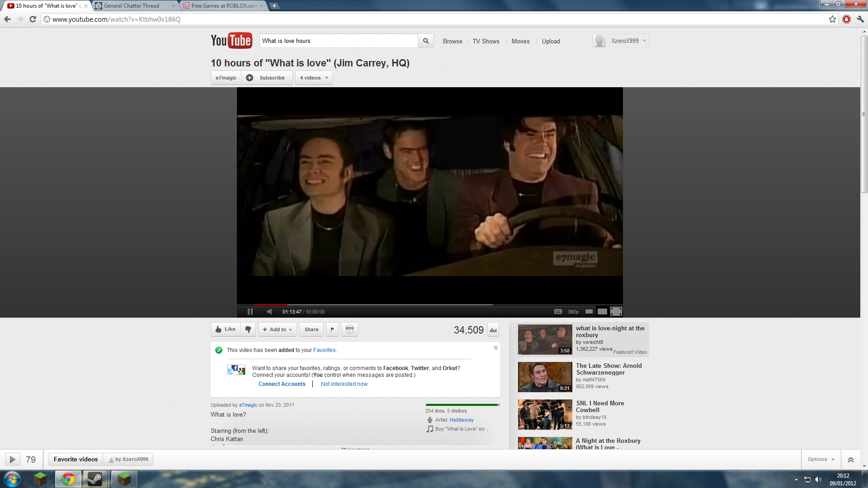
Task: Bookmark this page with star icon
Action: [832, 19]
